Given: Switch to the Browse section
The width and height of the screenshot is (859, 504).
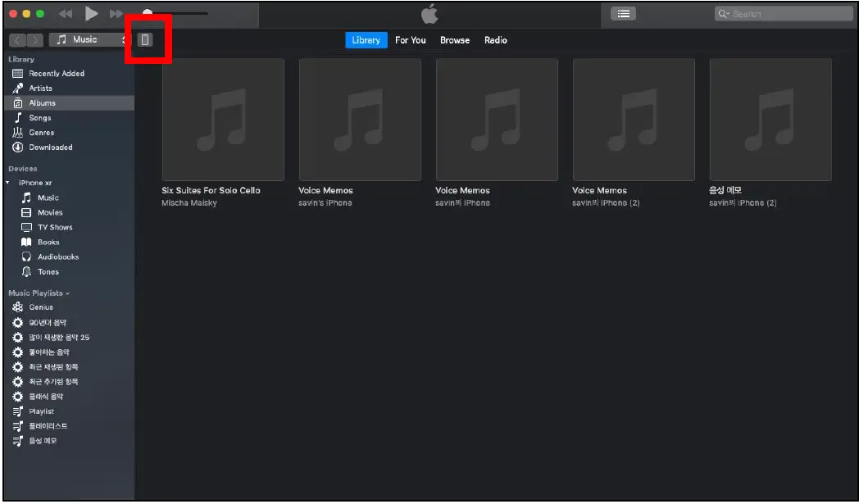Looking at the screenshot, I should [455, 39].
